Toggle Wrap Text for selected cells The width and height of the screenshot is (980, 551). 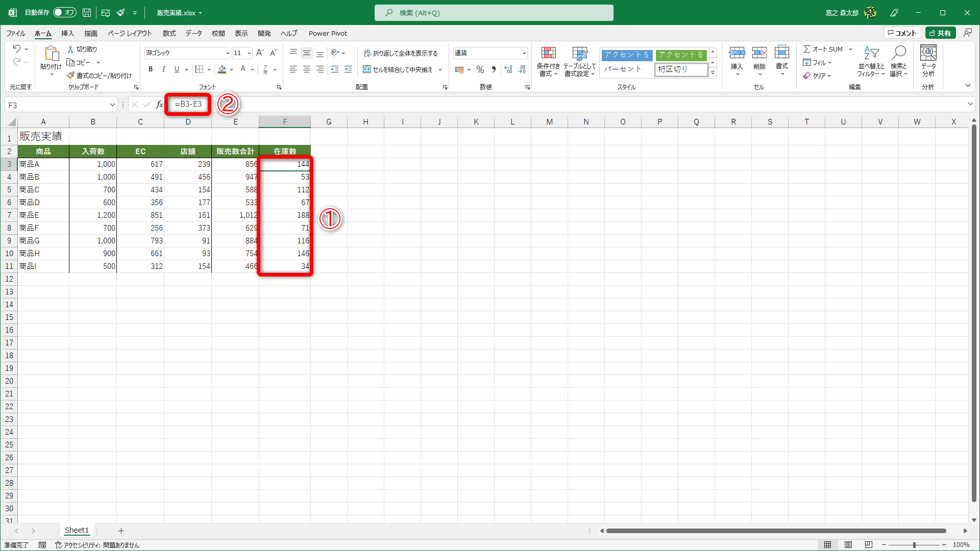(x=401, y=53)
